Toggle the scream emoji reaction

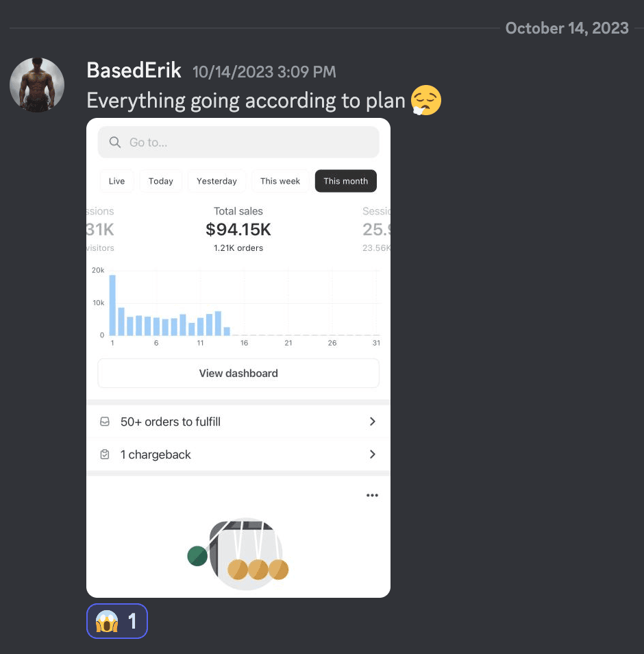click(117, 621)
